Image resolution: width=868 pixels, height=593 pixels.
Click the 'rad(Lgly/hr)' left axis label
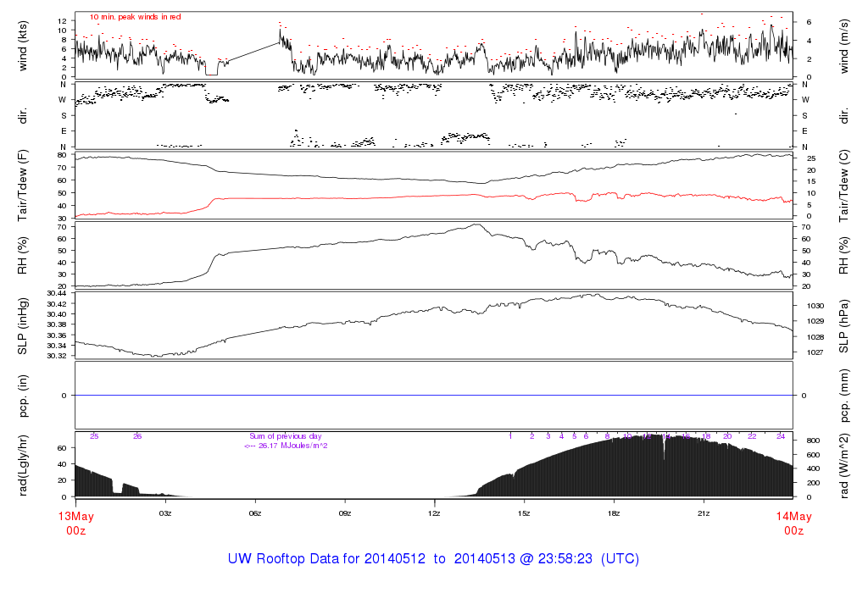(x=23, y=464)
